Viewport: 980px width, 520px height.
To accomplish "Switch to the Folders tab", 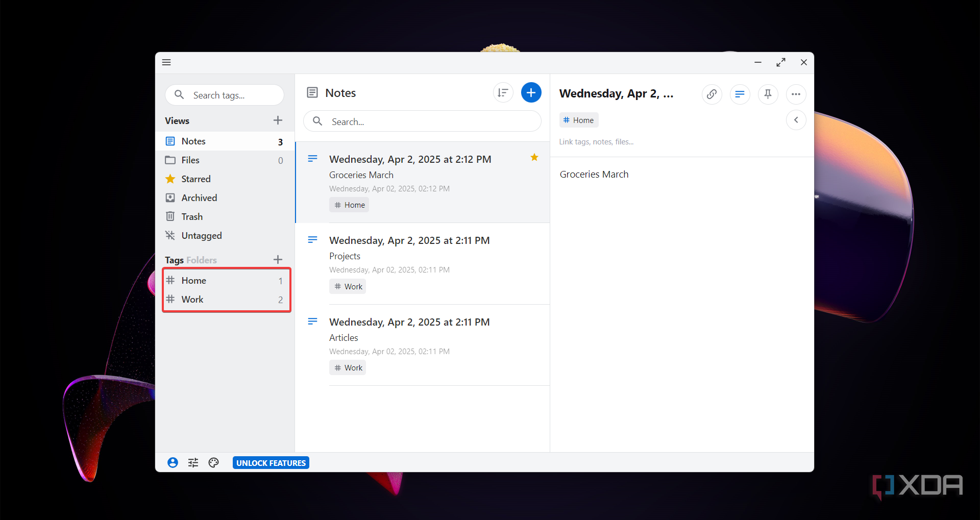I will 202,260.
